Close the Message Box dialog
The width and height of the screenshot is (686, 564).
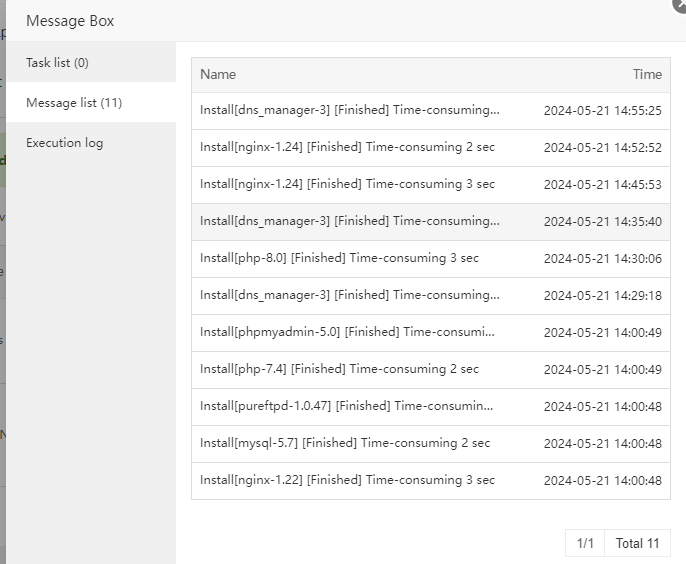point(680,5)
